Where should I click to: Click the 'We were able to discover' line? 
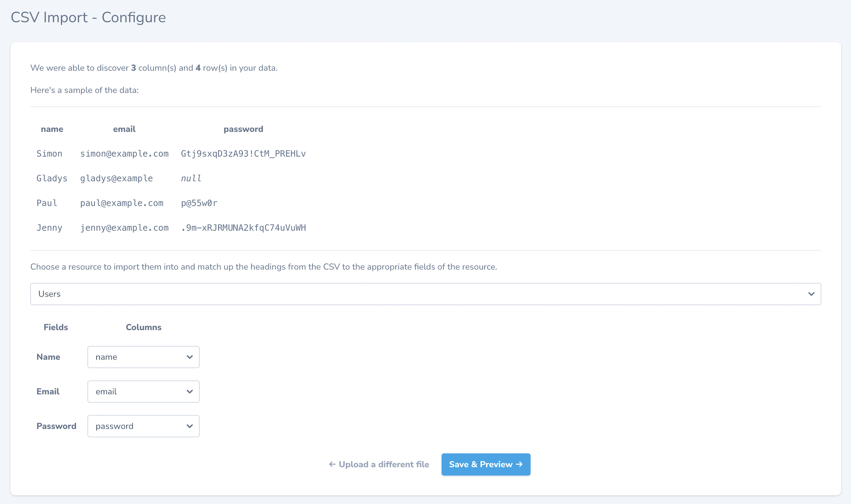point(154,68)
